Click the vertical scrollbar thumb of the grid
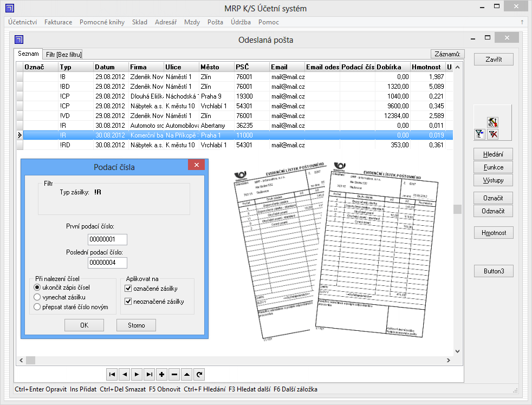Image resolution: width=532 pixels, height=405 pixels. [x=458, y=210]
